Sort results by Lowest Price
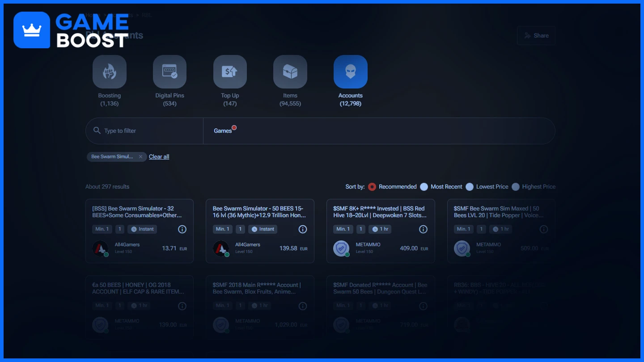Viewport: 644px width, 362px height. 470,187
